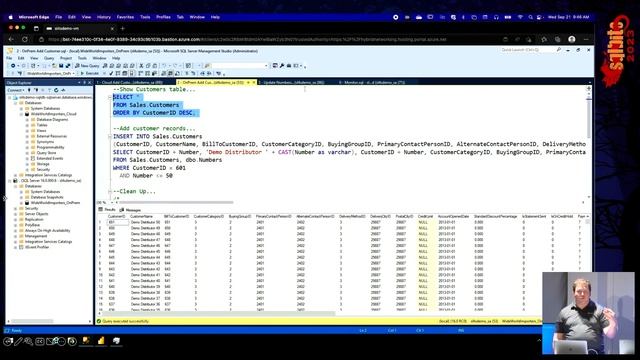This screenshot has height=360, width=640.
Task: Open the SSMS Edit menu
Action: coord(21,58)
